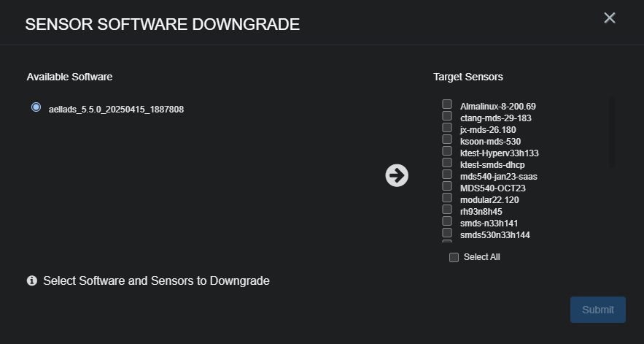Screen dimensions: 644x344
Task: Toggle the ktest-smds-dhcp sensor checkbox
Action: 447,162
